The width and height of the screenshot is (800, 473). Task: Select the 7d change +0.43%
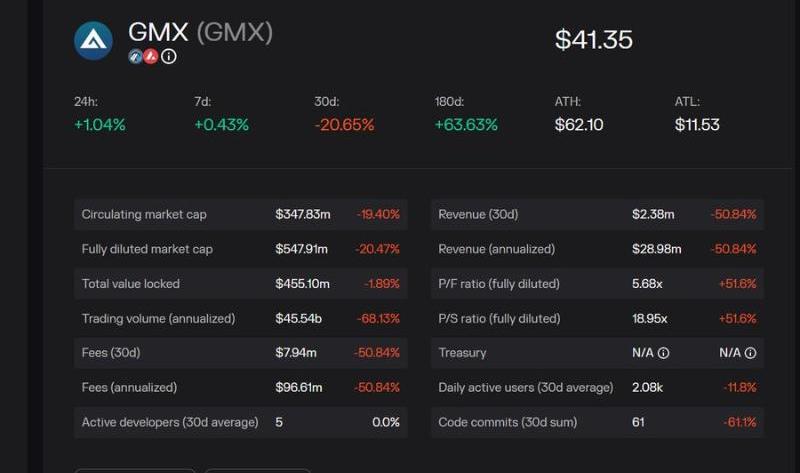[x=221, y=125]
